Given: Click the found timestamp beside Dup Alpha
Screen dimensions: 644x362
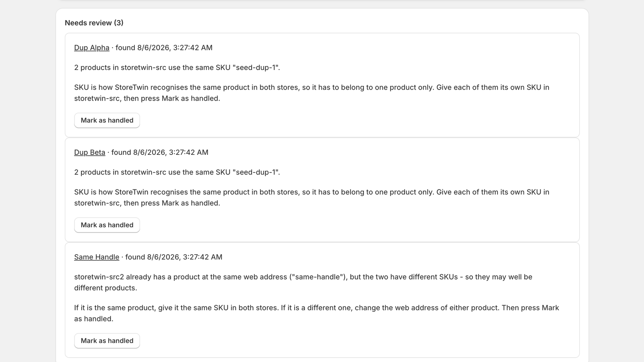Looking at the screenshot, I should click(x=164, y=47).
